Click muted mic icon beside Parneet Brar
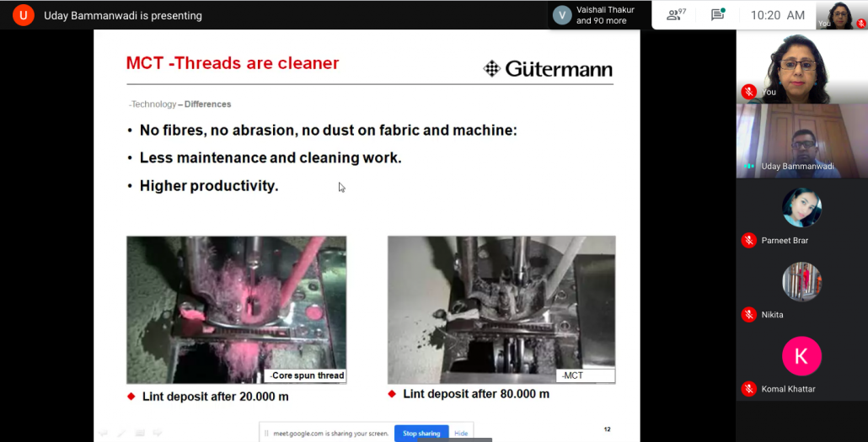This screenshot has width=868, height=442. point(749,241)
